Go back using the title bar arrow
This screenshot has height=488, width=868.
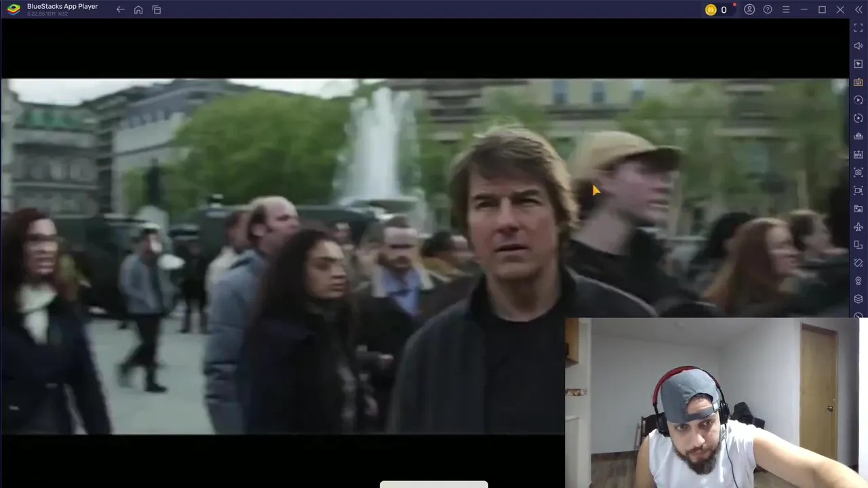point(120,9)
